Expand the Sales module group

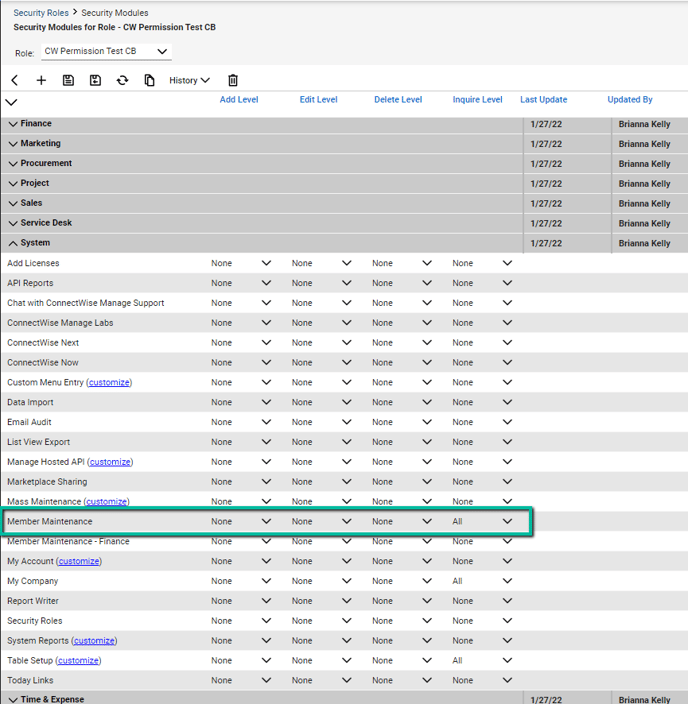pyautogui.click(x=13, y=203)
